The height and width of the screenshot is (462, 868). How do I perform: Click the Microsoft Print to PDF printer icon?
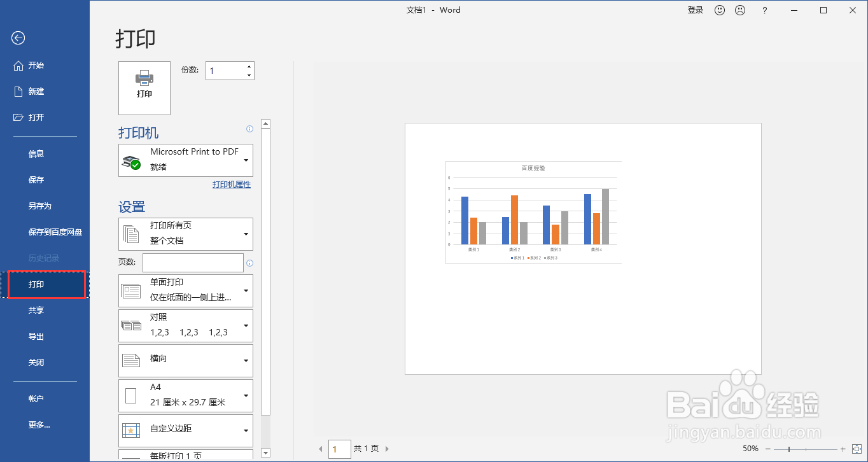coord(131,162)
